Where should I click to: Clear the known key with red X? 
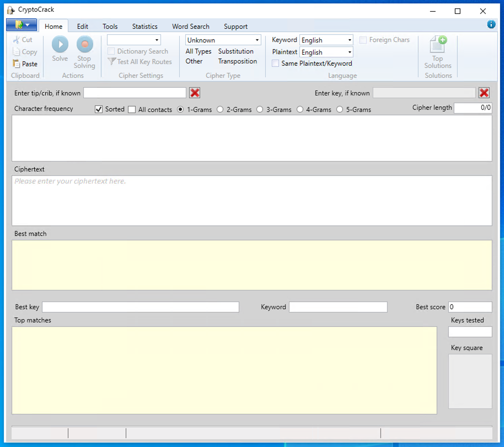(484, 93)
